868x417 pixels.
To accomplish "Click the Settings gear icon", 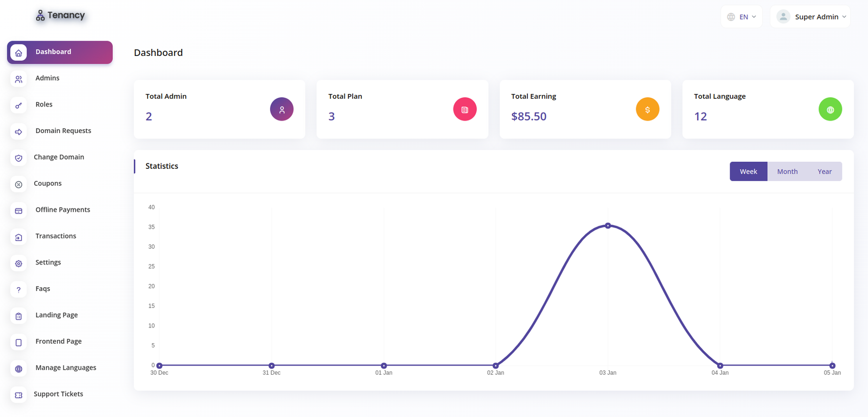I will click(x=18, y=263).
